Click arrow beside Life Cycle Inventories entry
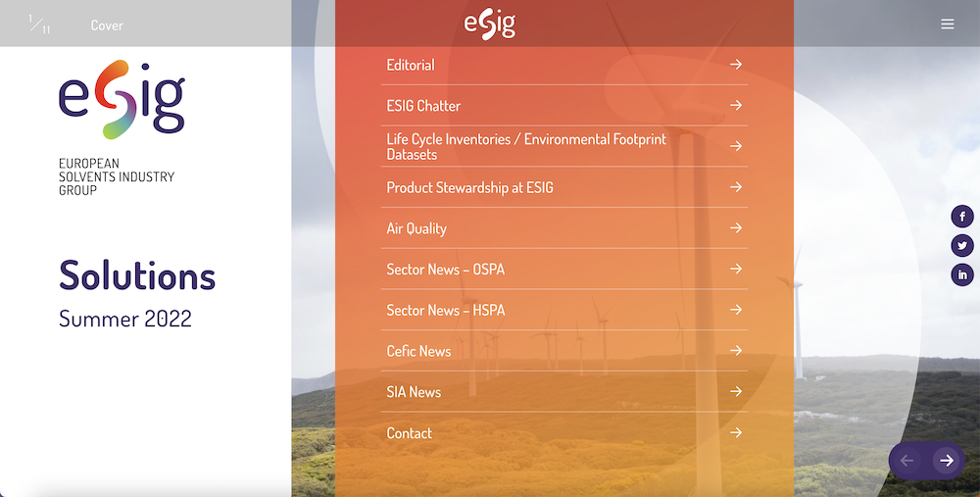 (x=736, y=146)
